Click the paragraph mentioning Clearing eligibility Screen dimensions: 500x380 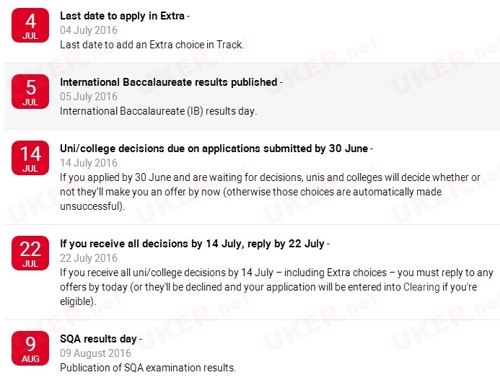(276, 287)
